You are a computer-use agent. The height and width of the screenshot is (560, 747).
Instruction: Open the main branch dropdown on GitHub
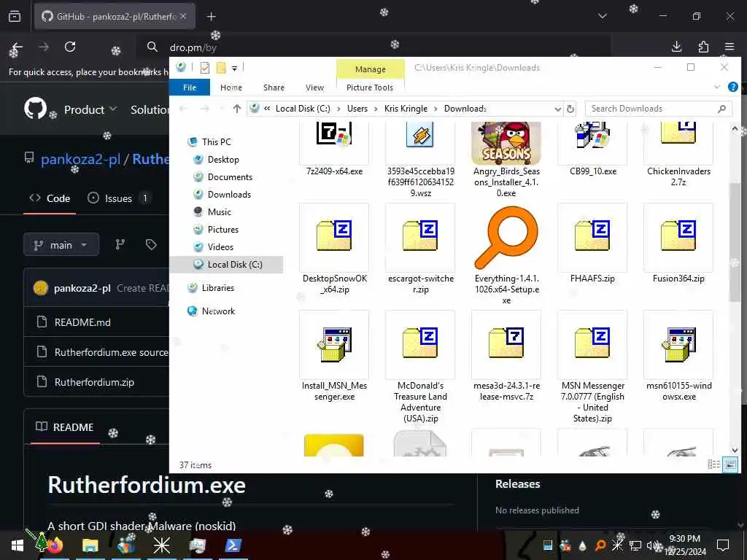(61, 245)
